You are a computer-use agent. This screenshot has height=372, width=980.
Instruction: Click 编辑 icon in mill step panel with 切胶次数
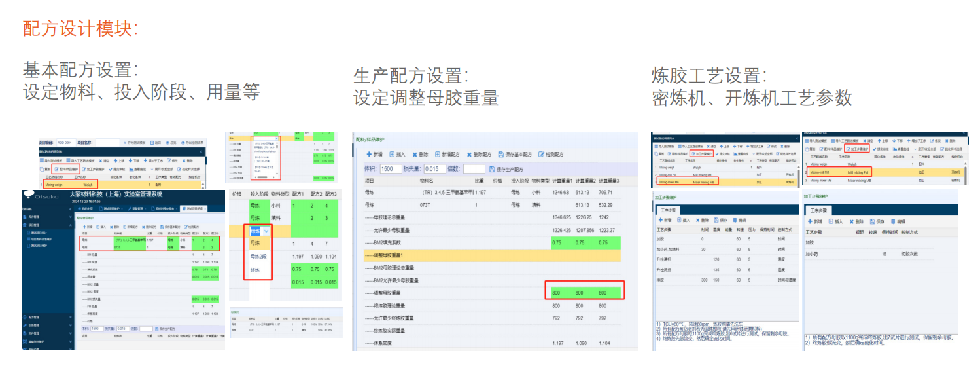893,221
